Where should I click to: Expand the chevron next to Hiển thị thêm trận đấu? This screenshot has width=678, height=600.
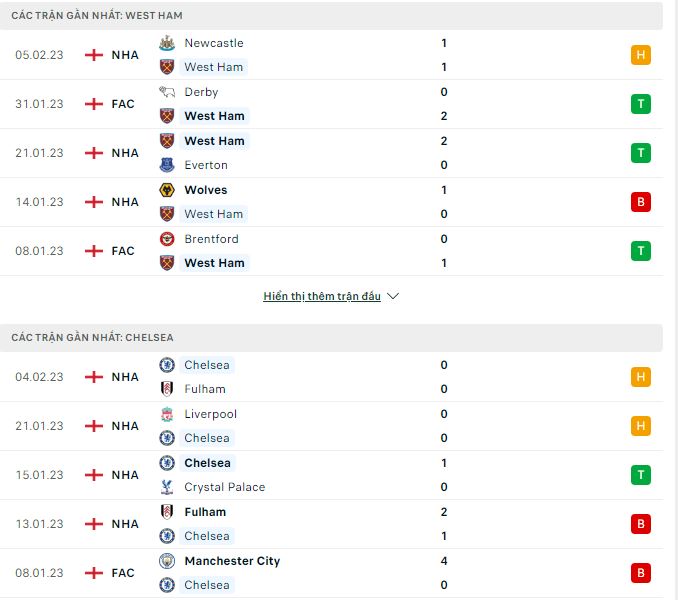393,297
